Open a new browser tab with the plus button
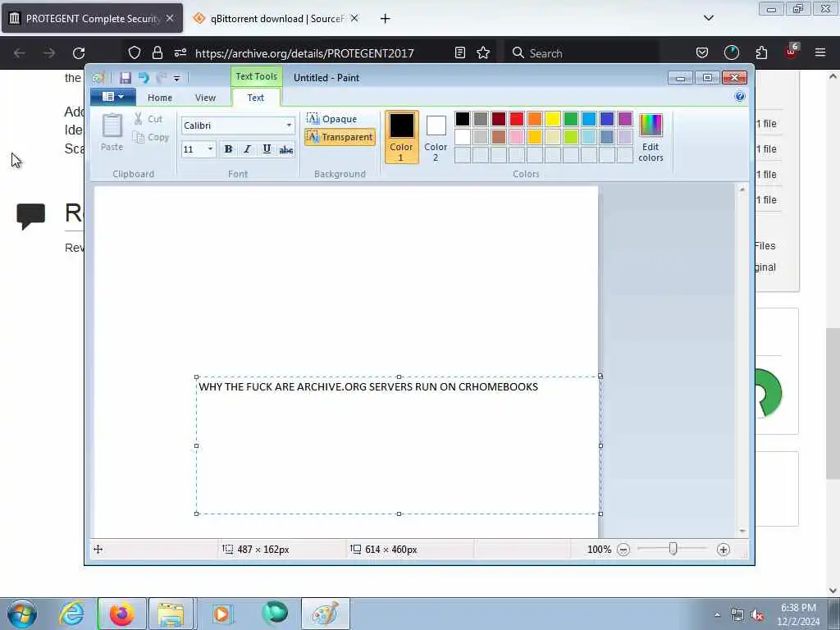This screenshot has height=630, width=840. (386, 19)
